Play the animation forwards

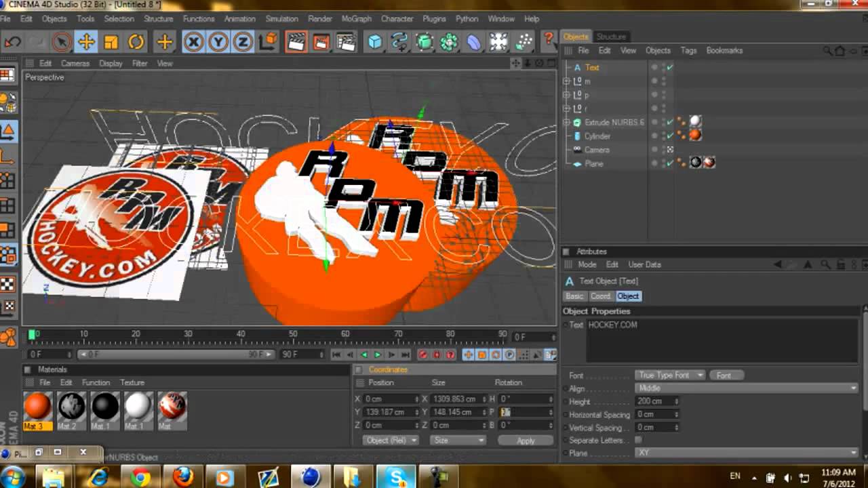(378, 354)
